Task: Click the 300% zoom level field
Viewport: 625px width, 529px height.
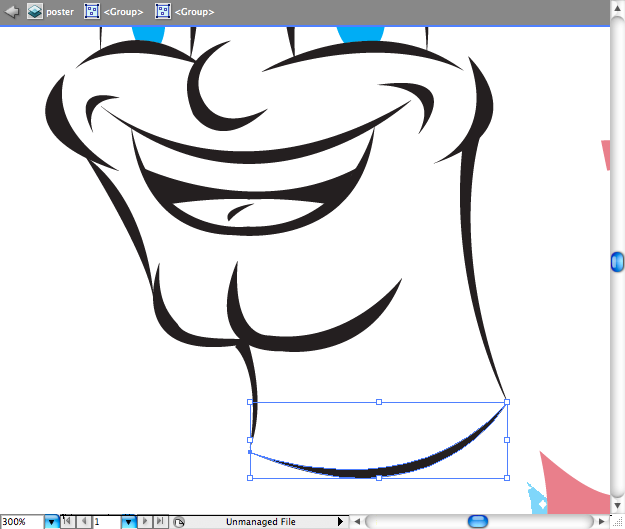Action: (x=22, y=521)
